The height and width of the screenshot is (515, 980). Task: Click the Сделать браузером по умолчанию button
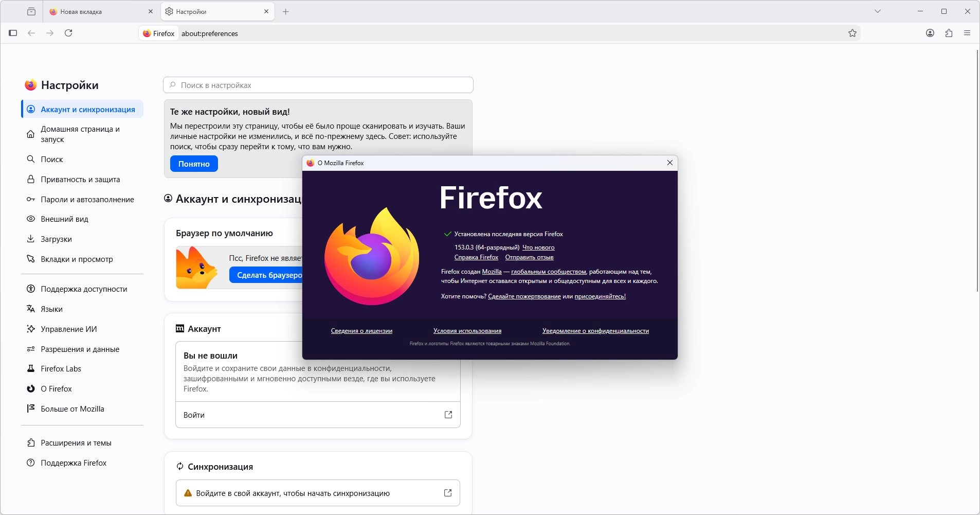point(266,275)
